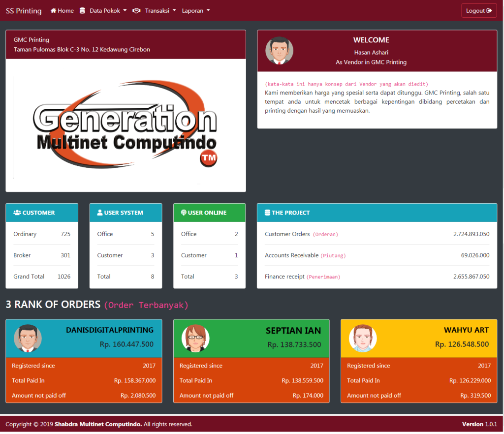Click the GMC Printing address header text

(82, 45)
